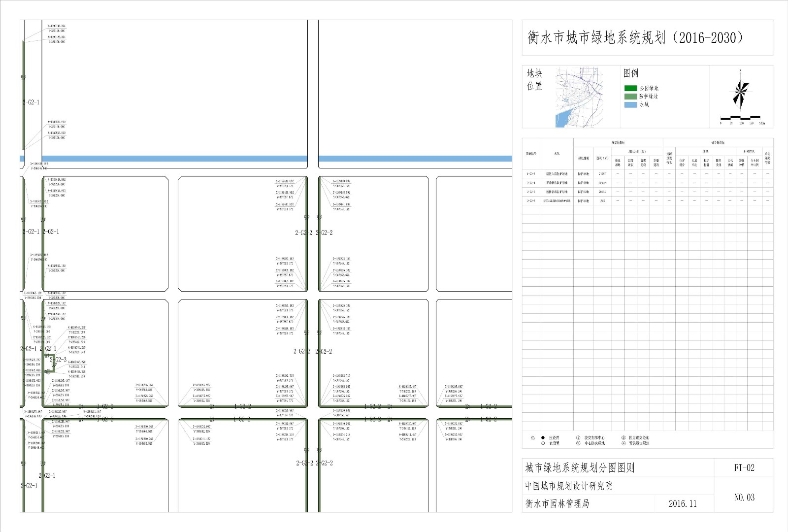The height and width of the screenshot is (532, 788).
Task: Click 中国城市规划设计研究院 text
Action: pos(569,486)
